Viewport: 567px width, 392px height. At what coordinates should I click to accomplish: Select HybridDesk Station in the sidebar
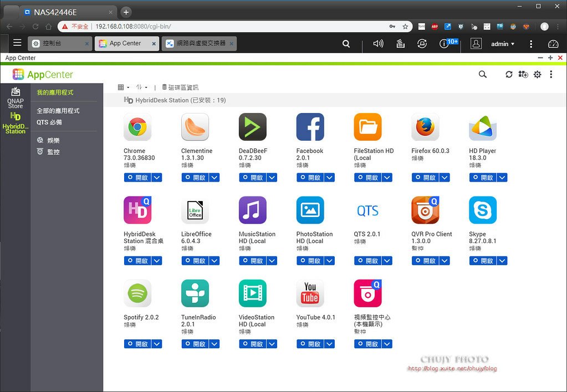click(15, 123)
